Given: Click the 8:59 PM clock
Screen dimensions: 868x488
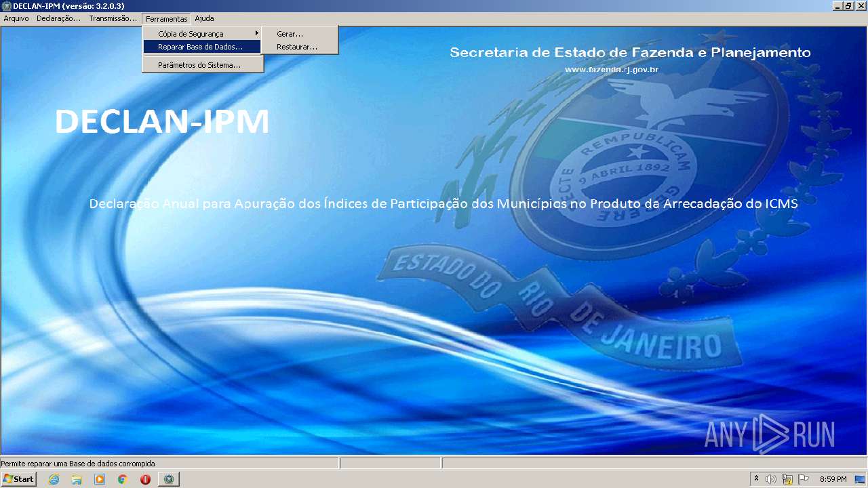Looking at the screenshot, I should [833, 479].
